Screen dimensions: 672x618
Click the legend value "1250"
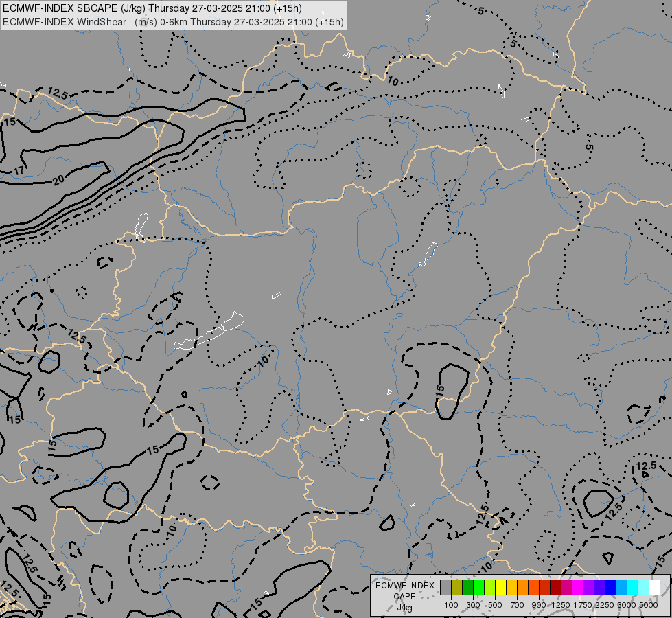click(x=561, y=605)
